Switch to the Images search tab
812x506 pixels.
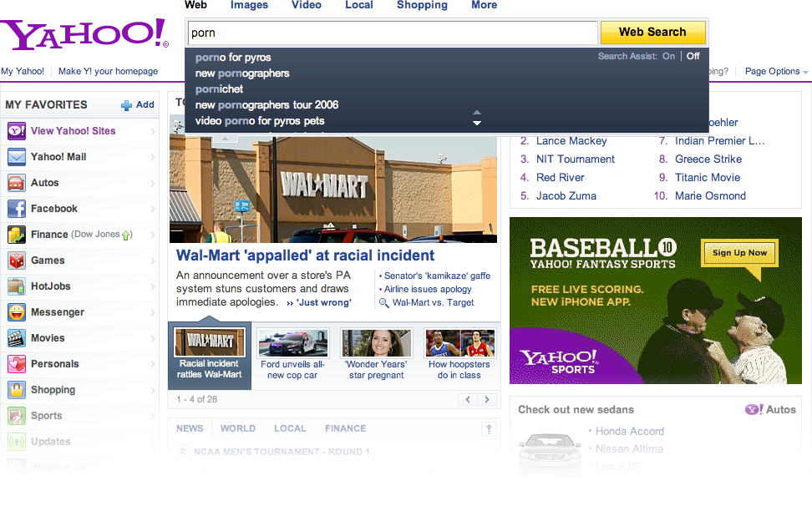pos(249,6)
